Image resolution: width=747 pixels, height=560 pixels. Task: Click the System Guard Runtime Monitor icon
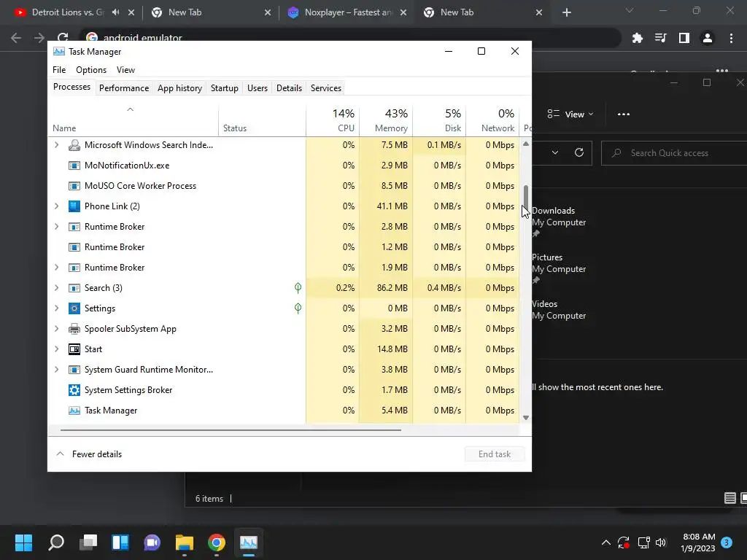tap(74, 370)
